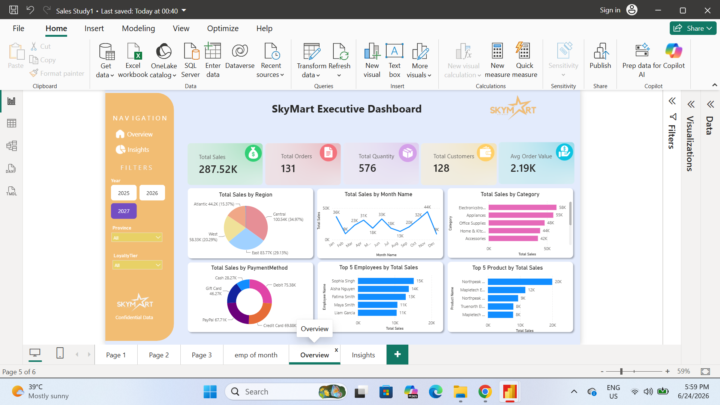Open TMDL view in left sidebar
The height and width of the screenshot is (405, 720).
[x=11, y=191]
